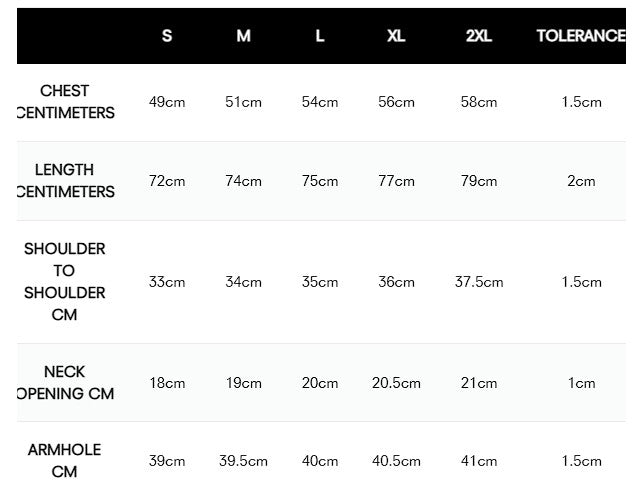
Task: Select the 39.5cm armhole value for M
Action: (x=243, y=461)
